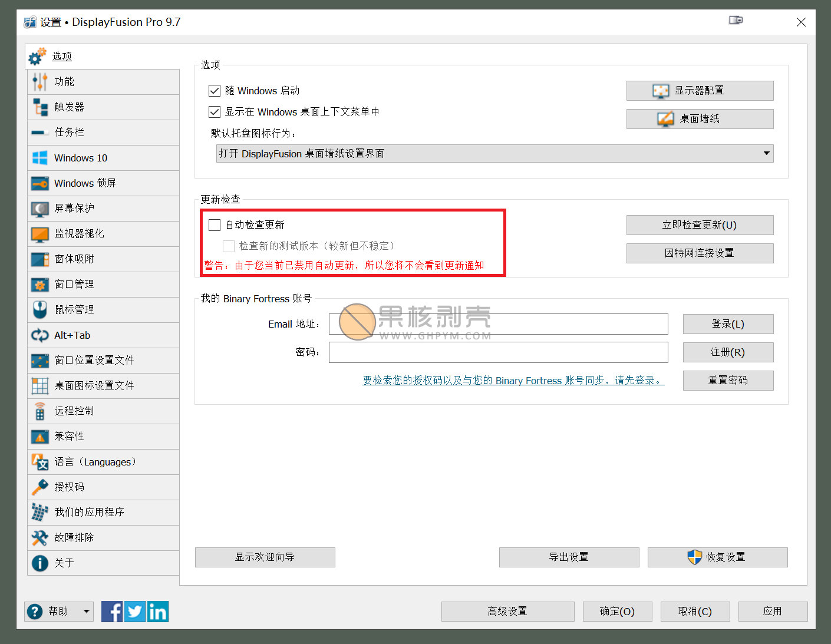Click the 故障排除 tools icon
Viewport: 831px width, 644px height.
pyautogui.click(x=39, y=537)
